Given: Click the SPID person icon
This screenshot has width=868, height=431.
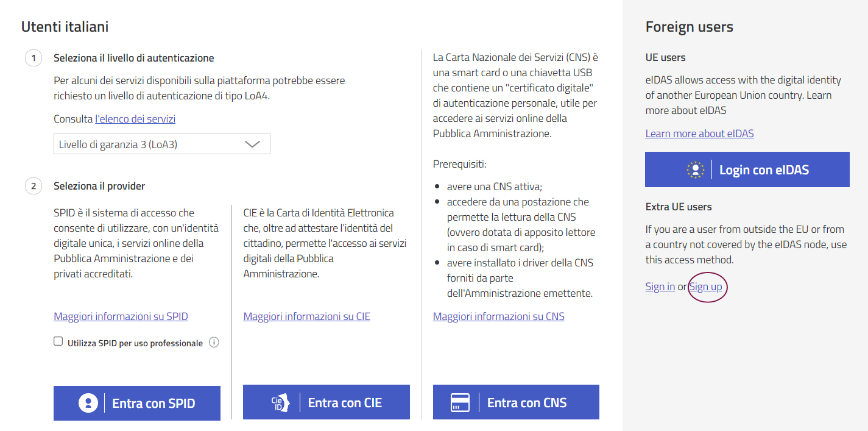Looking at the screenshot, I should pos(88,403).
